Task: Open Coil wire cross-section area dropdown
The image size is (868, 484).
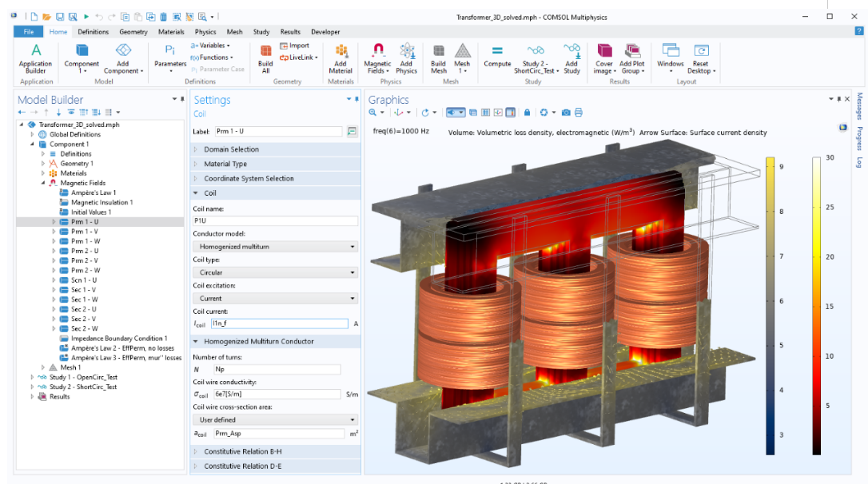Action: [x=275, y=420]
